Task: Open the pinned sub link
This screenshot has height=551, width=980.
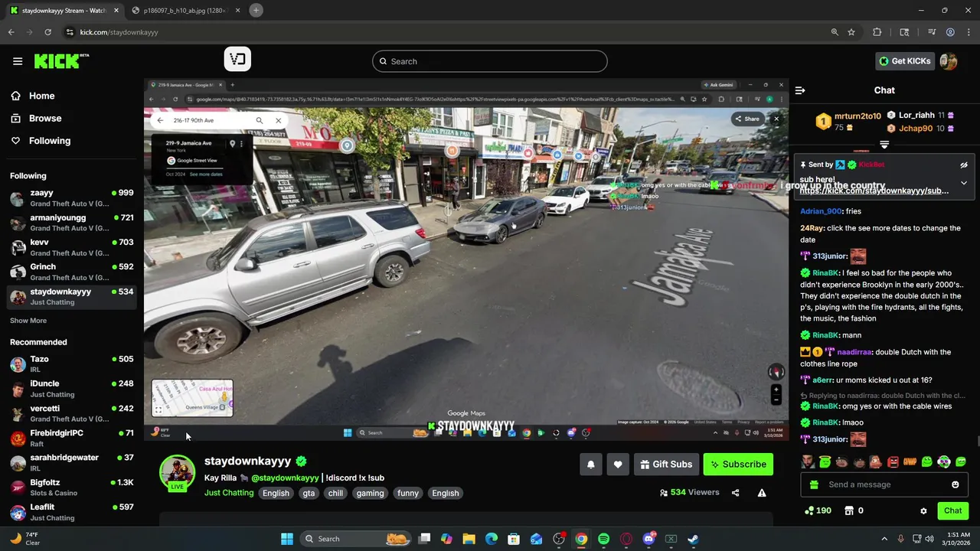Action: 874,191
